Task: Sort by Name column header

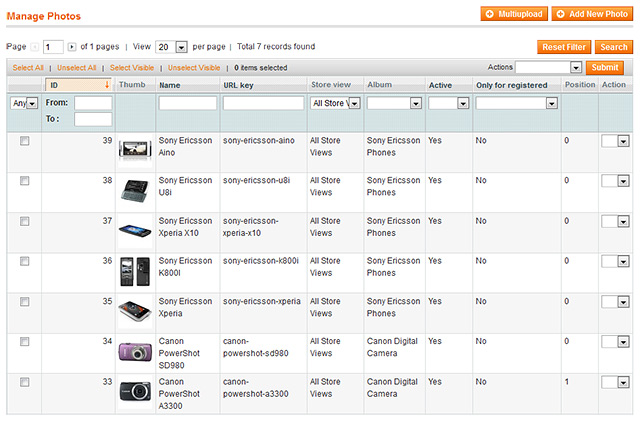Action: click(x=170, y=85)
